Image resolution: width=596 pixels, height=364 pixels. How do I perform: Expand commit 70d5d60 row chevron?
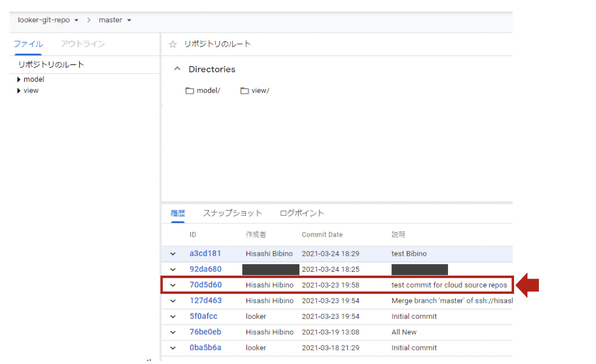click(x=173, y=286)
